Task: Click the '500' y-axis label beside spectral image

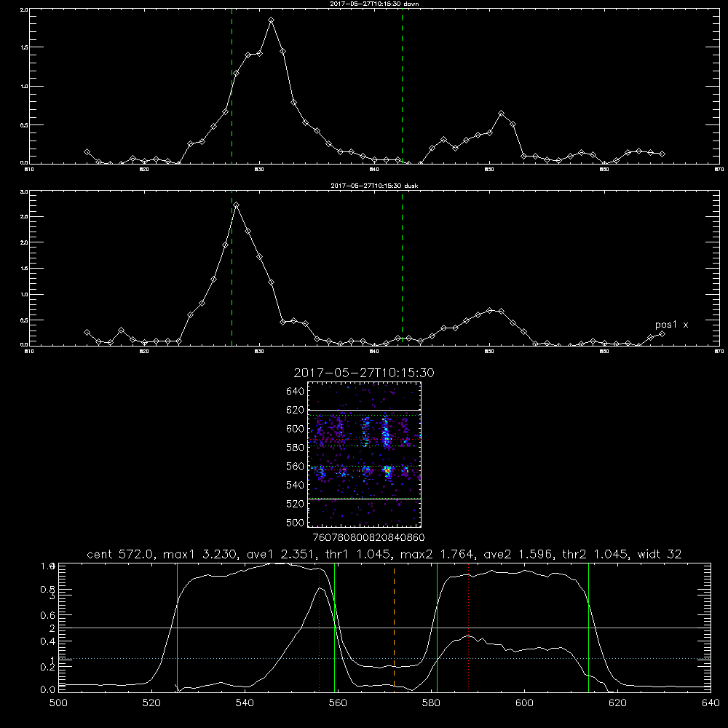Action: [296, 523]
